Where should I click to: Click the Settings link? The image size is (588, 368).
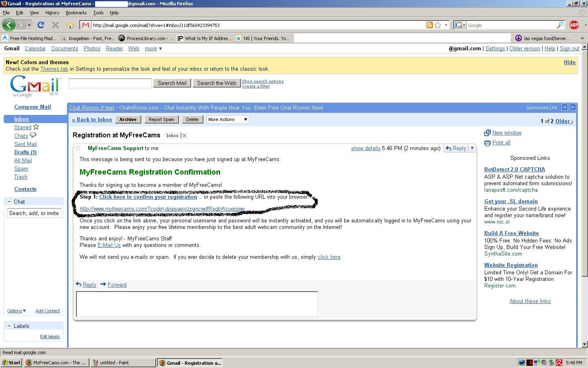point(495,48)
